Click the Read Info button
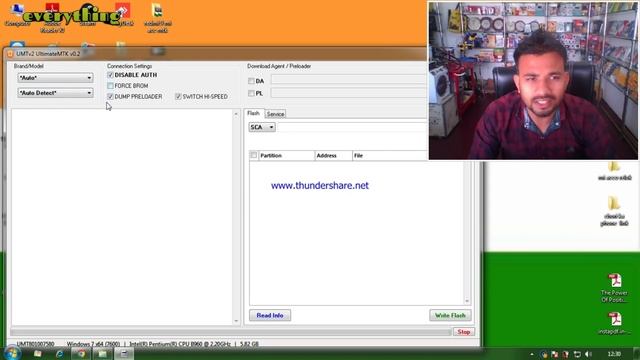This screenshot has width=640, height=360. (270, 316)
